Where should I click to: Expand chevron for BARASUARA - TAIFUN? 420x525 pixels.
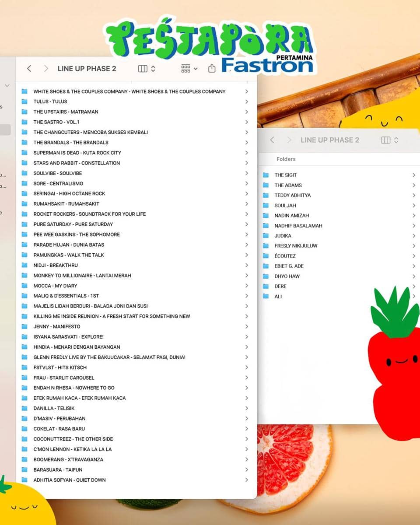247,470
